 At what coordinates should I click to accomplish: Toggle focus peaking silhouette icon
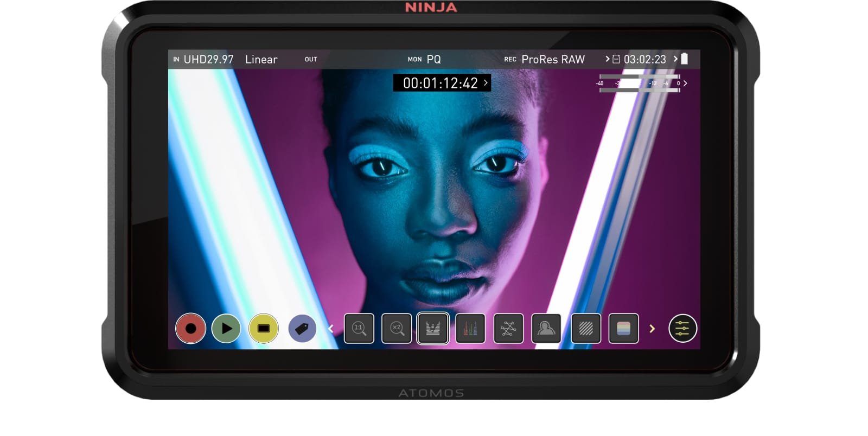tap(546, 329)
